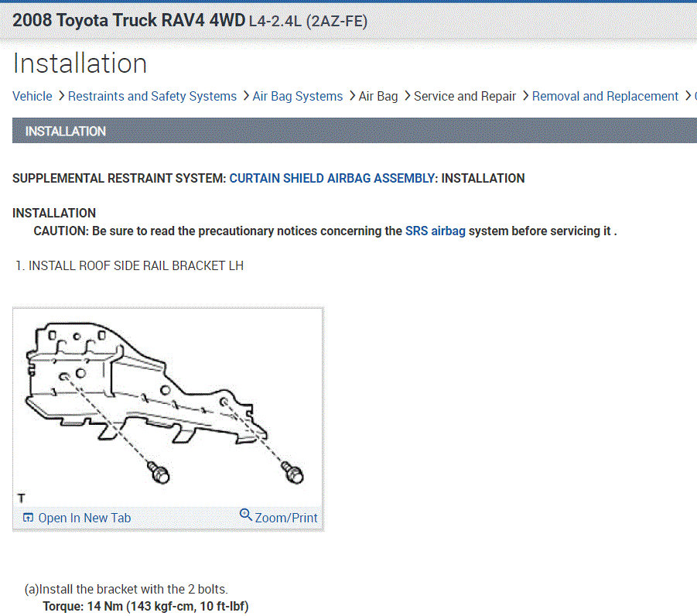Click the SUPPLEMENTAL RESTRAINT SYSTEM heading text
The image size is (697, 616).
pos(119,178)
